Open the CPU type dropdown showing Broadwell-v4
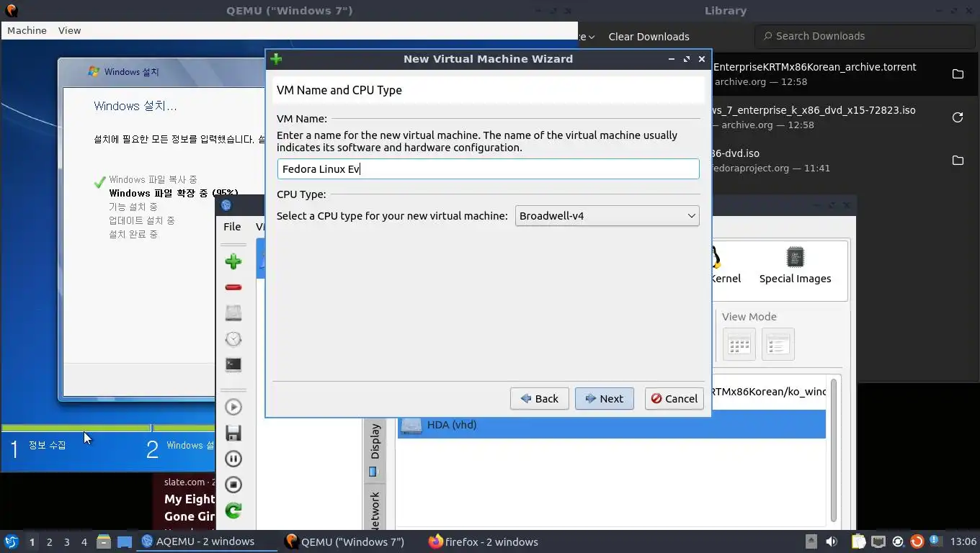This screenshot has width=980, height=553. coord(607,216)
